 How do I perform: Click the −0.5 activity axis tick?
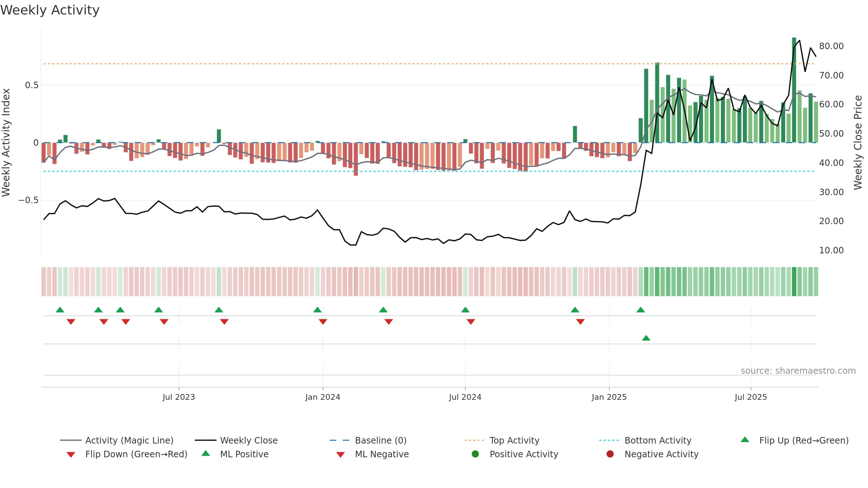pos(29,200)
